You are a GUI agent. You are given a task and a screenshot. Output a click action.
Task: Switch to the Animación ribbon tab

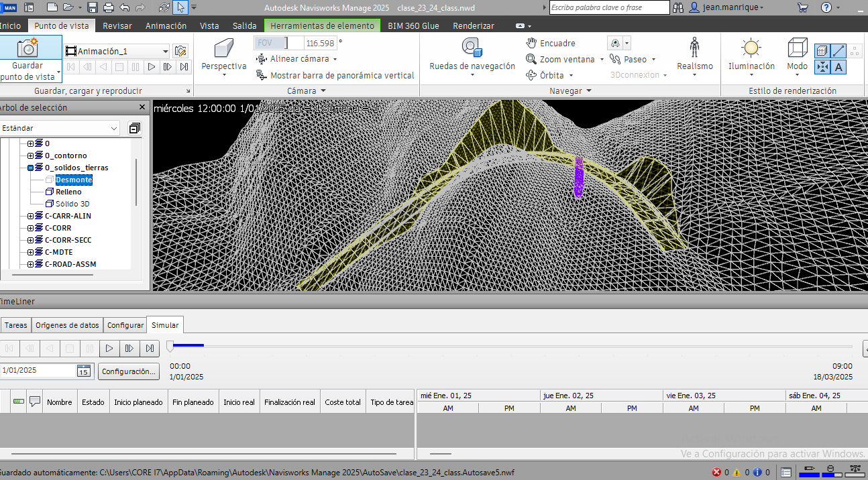click(166, 25)
